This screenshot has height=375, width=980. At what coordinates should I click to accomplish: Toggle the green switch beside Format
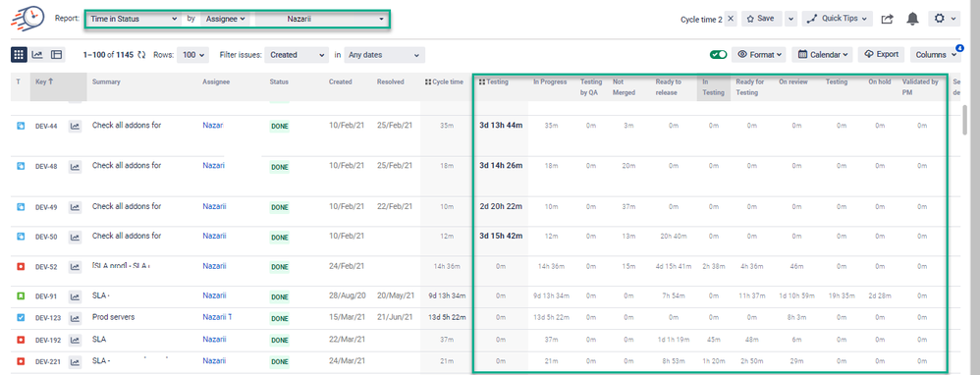coord(719,55)
